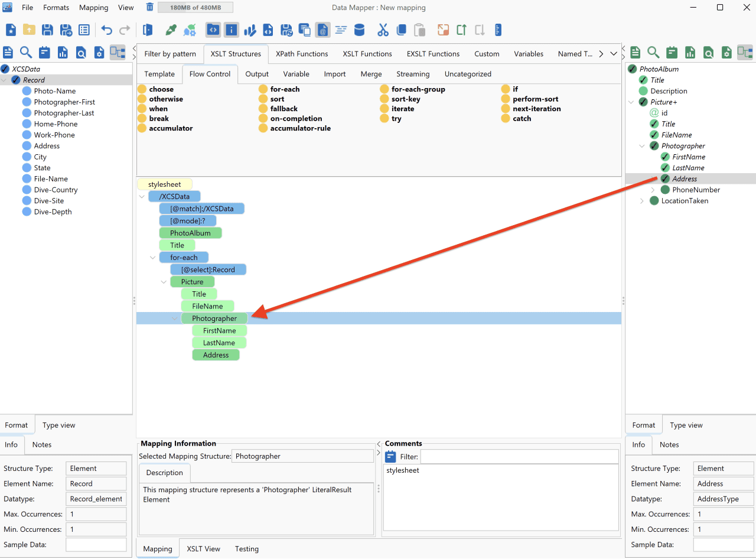
Task: Click the trash icon beside memory bar
Action: click(150, 7)
